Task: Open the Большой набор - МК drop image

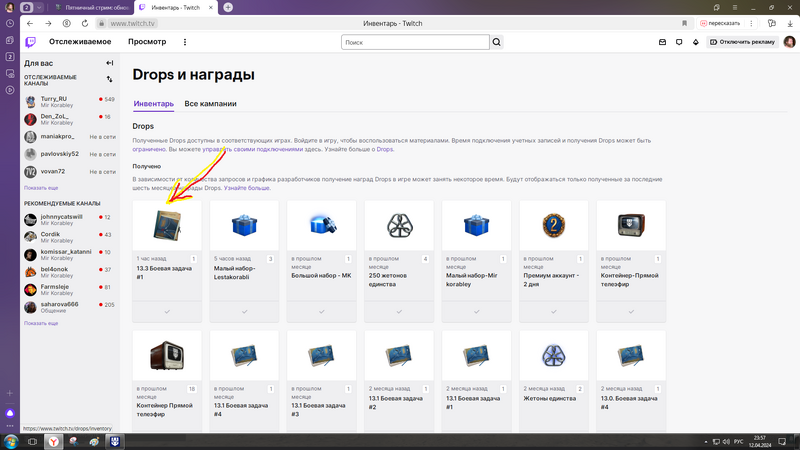Action: [321, 226]
